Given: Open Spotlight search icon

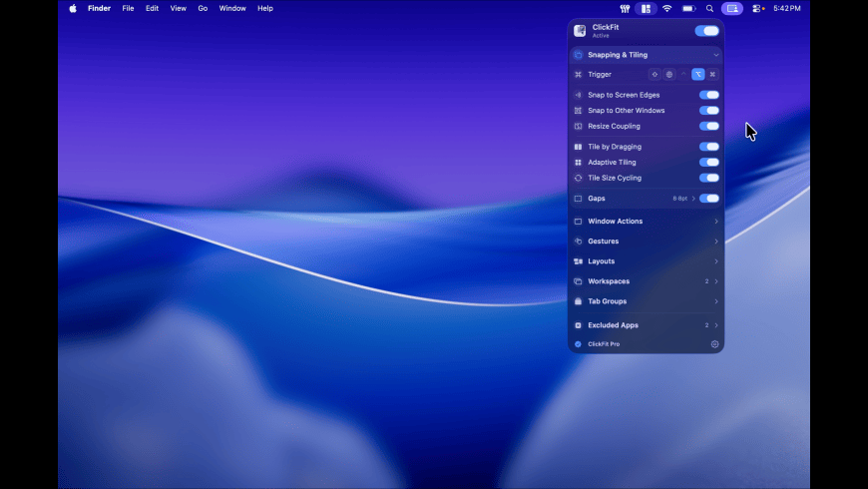Looking at the screenshot, I should pos(709,8).
